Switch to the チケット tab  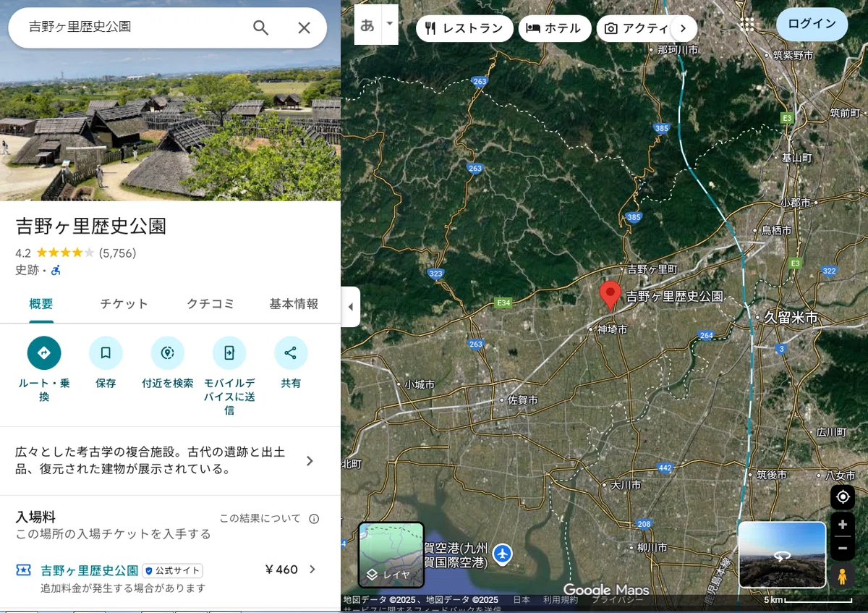coord(124,304)
